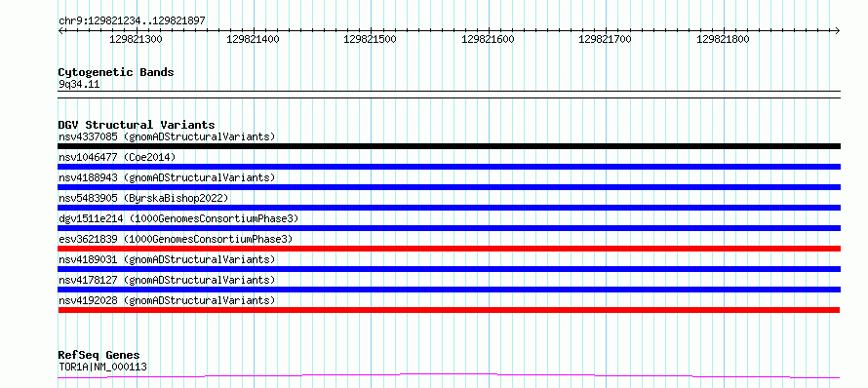Screen dimensions: 868x388
Task: Open the dgv1511e214 1000GenomesConsortiumPhase3 label
Action: [x=178, y=218]
